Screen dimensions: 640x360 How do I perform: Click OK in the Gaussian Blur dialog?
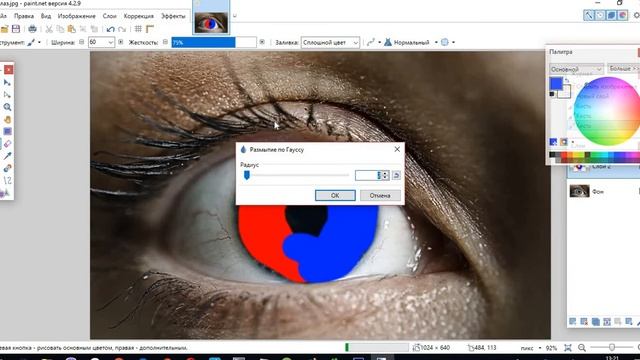tap(335, 196)
